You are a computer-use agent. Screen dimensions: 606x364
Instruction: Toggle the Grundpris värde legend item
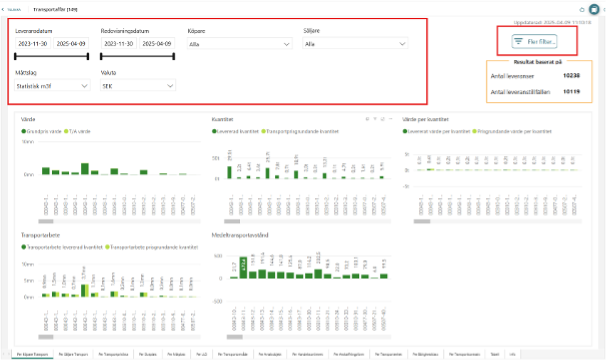pos(41,131)
